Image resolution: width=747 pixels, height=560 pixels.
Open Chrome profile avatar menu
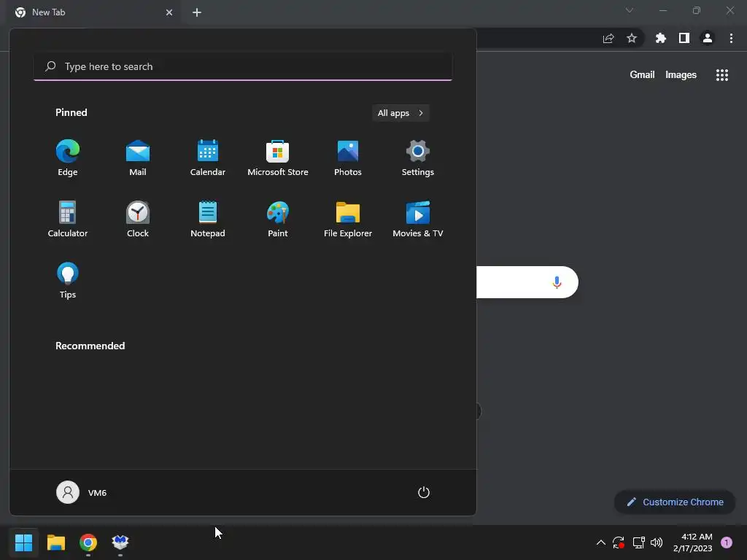point(708,38)
